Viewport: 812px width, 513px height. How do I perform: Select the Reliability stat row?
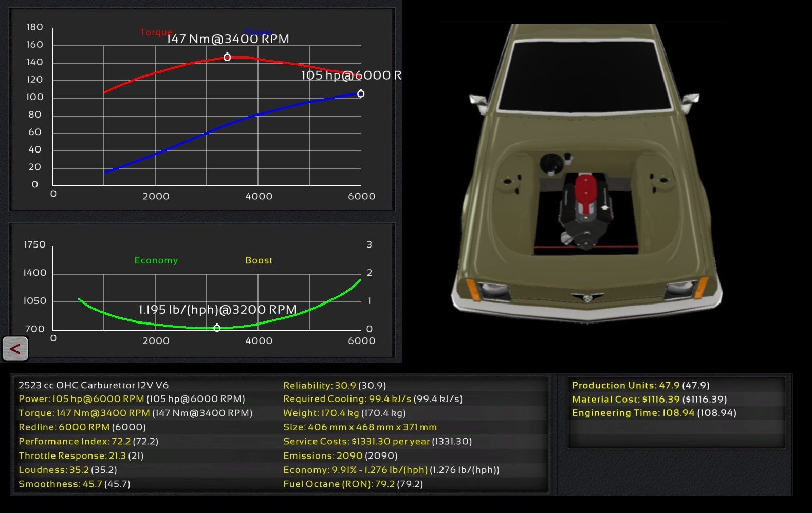pos(335,385)
